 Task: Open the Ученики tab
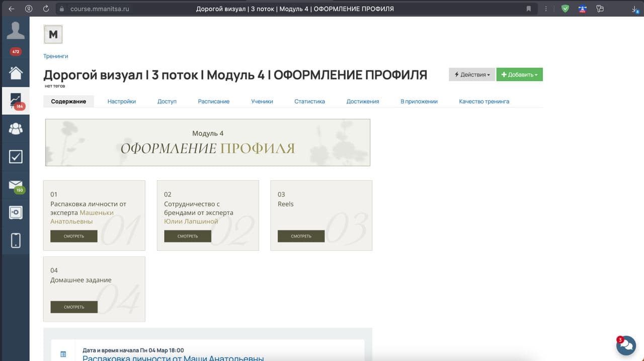pyautogui.click(x=262, y=101)
